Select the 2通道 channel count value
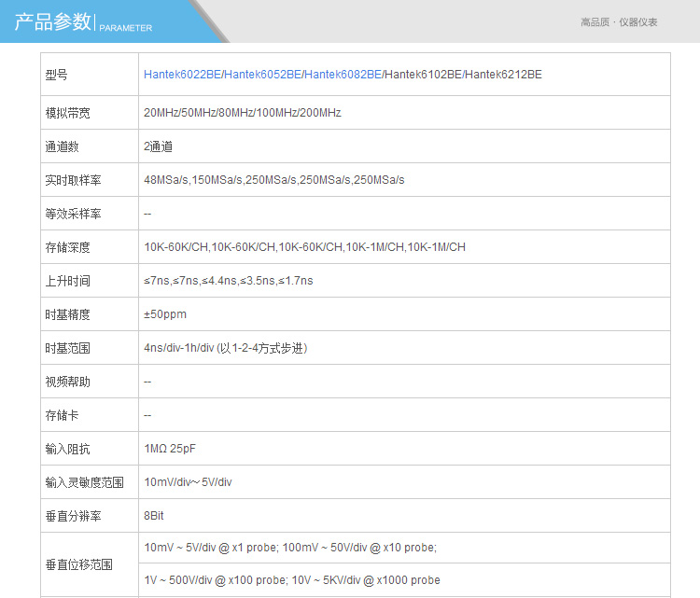Screen dimensions: 700x598 point(158,146)
